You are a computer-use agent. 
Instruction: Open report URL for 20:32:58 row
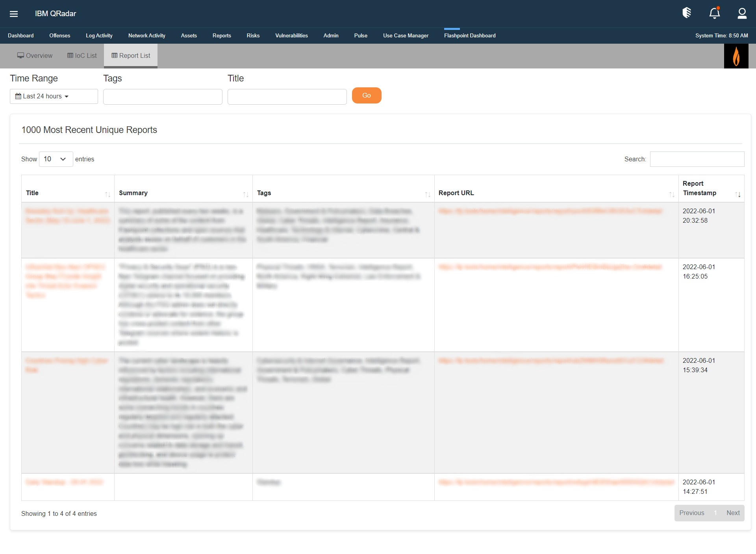click(550, 211)
